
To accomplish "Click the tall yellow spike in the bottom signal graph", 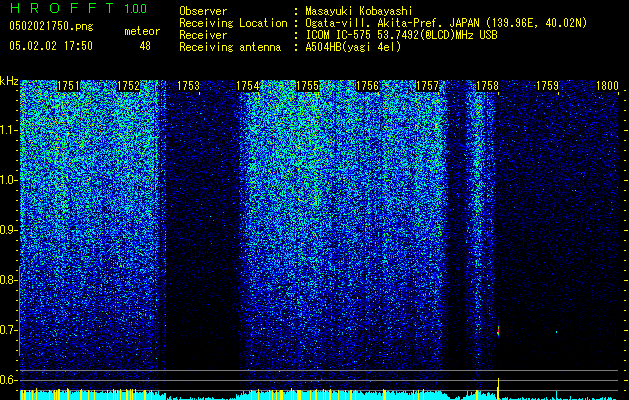I will tap(498, 388).
